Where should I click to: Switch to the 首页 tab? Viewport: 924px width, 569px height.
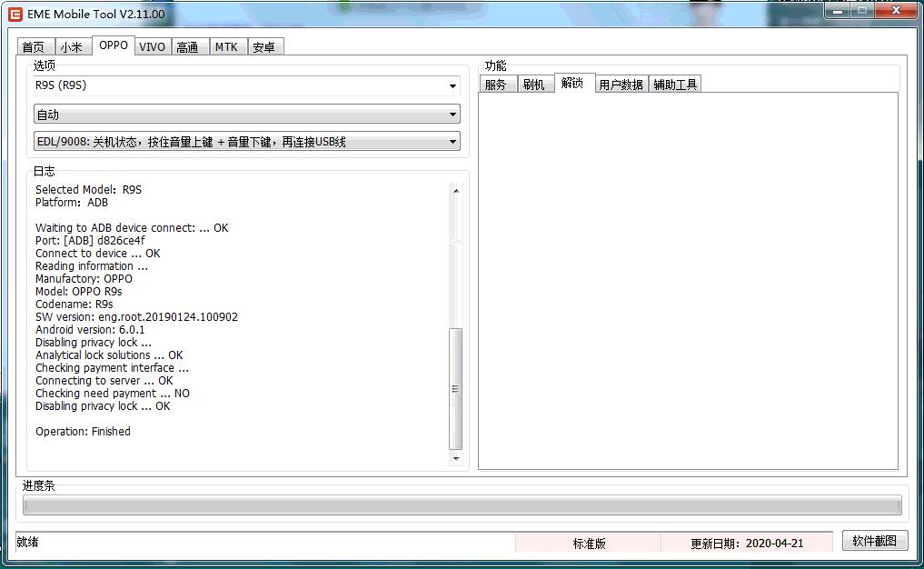[x=35, y=47]
